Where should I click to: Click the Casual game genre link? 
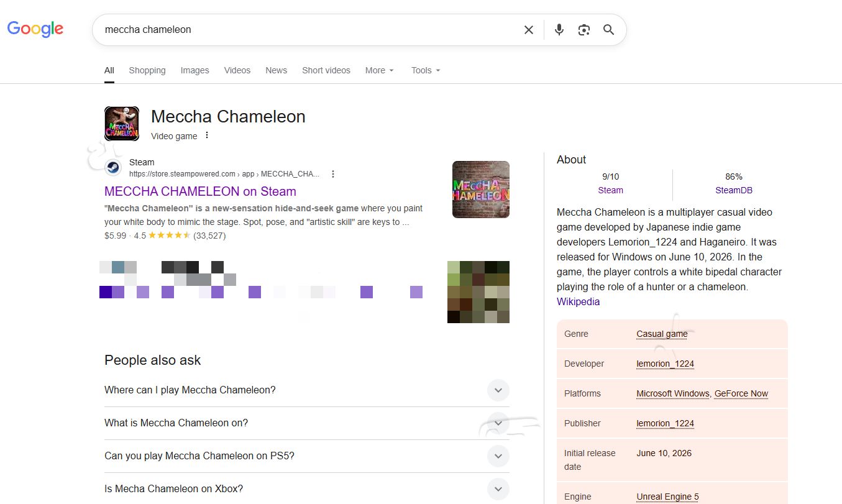pos(662,334)
